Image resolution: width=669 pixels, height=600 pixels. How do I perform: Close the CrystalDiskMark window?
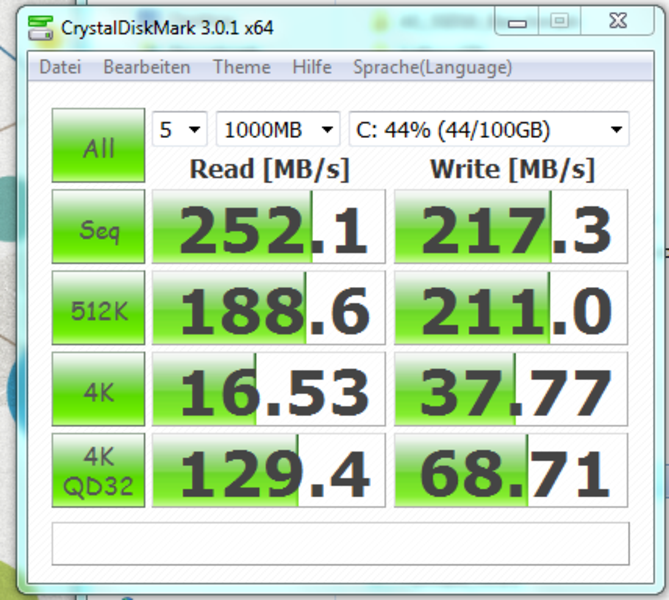pyautogui.click(x=617, y=21)
